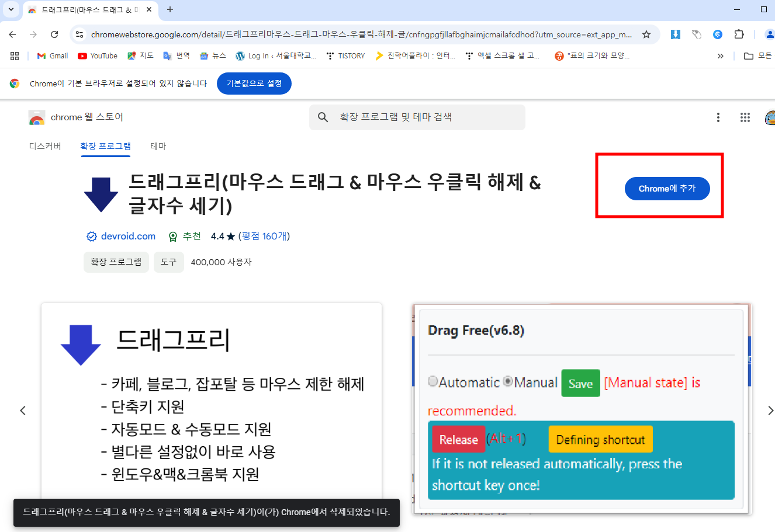775x532 pixels.
Task: Open the all bookmarks folder
Action: tap(757, 56)
